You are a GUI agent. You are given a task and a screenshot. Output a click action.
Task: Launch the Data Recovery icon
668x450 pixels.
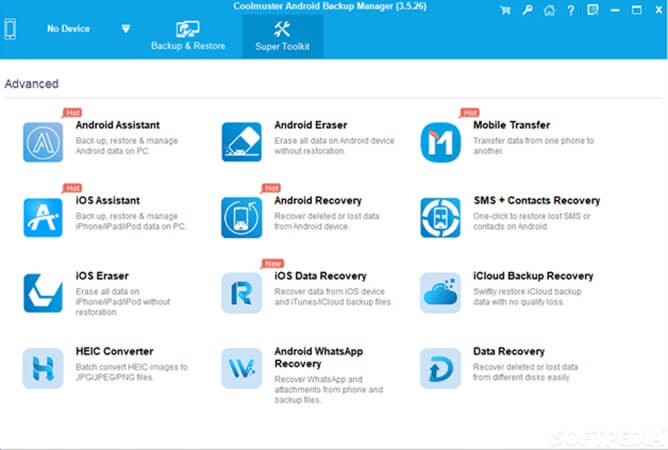[x=441, y=369]
